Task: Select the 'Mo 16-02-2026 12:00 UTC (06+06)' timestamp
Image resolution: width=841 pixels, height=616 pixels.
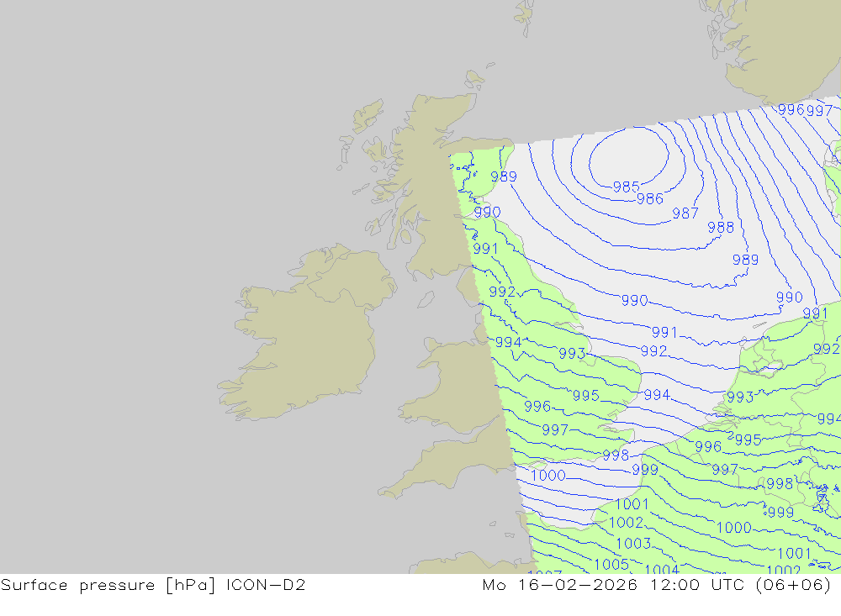Action: 657,584
